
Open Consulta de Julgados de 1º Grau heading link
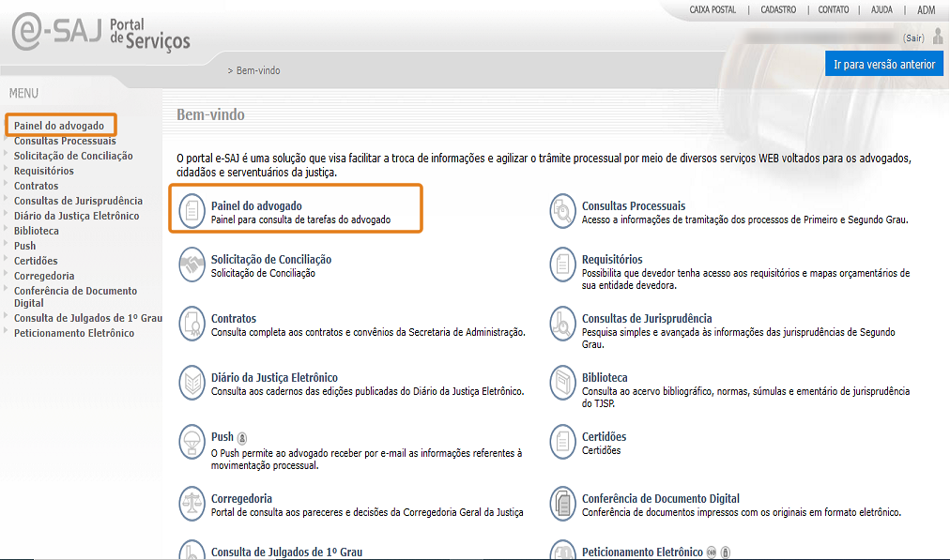pos(286,552)
